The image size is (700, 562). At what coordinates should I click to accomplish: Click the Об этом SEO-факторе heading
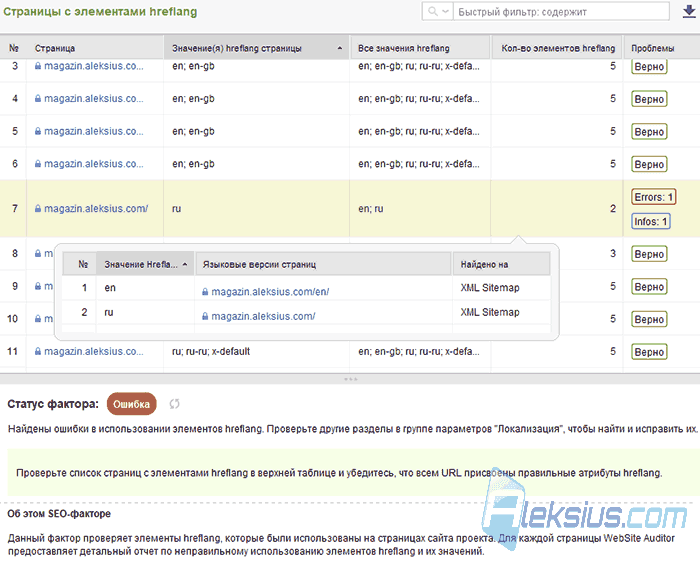click(x=59, y=513)
